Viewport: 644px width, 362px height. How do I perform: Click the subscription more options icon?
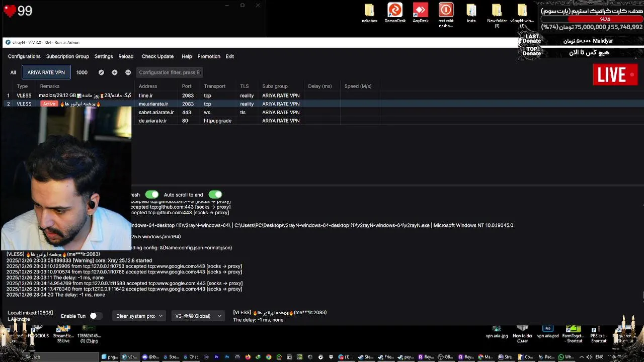tap(128, 72)
